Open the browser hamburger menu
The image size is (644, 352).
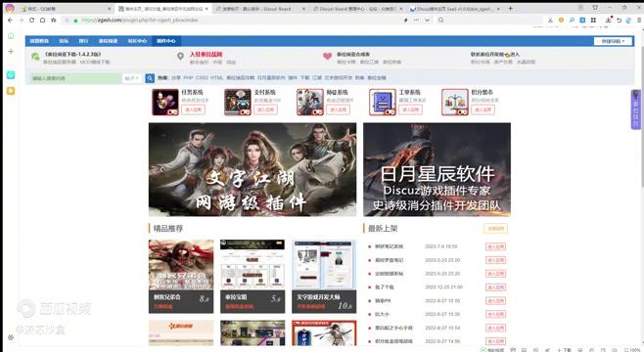639,20
